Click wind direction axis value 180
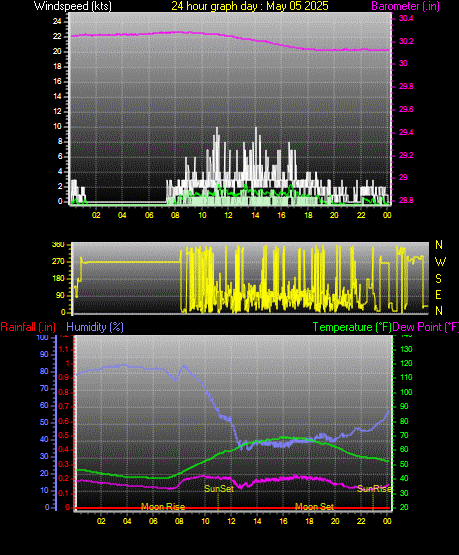The image size is (459, 555). pos(58,279)
